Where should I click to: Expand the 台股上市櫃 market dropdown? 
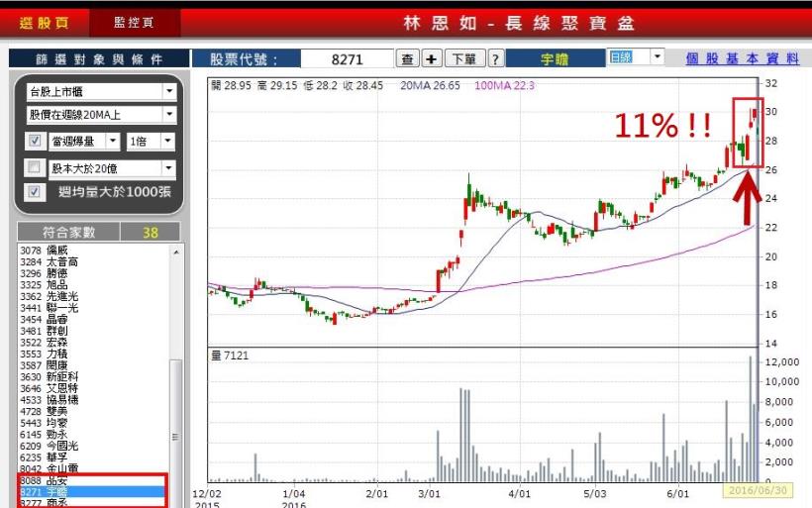click(x=169, y=92)
